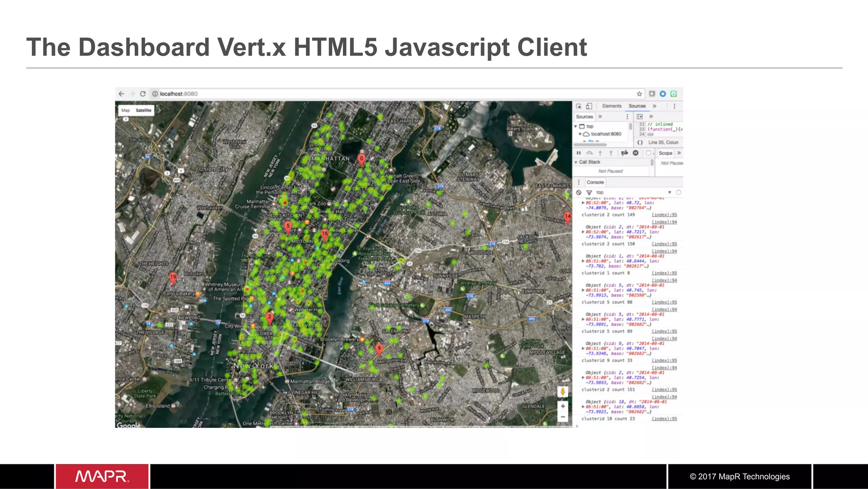Select the Sources navigator sub-tab
The height and width of the screenshot is (489, 868).
point(584,117)
